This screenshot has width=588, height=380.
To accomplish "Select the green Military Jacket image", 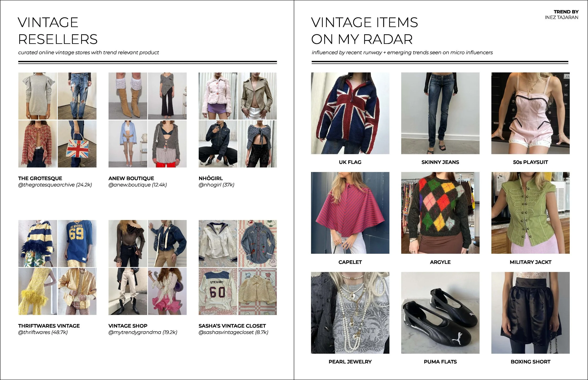I will (x=530, y=213).
